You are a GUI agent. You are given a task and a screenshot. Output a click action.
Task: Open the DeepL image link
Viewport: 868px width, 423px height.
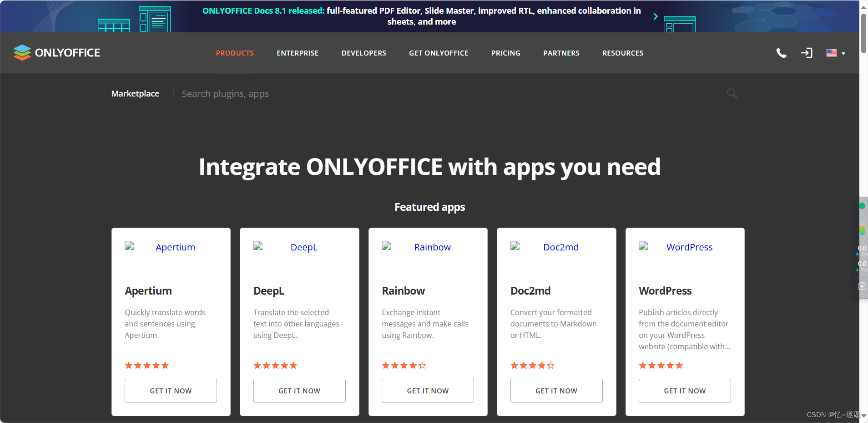point(304,247)
